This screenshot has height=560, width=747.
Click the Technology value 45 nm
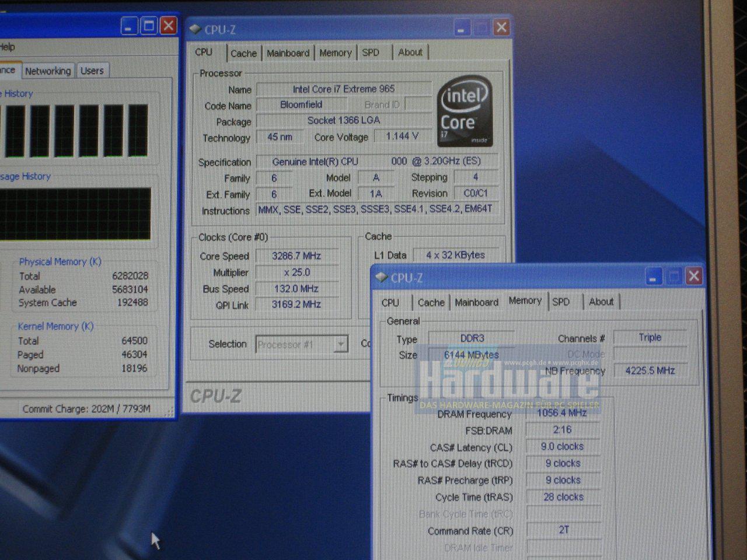coord(280,137)
